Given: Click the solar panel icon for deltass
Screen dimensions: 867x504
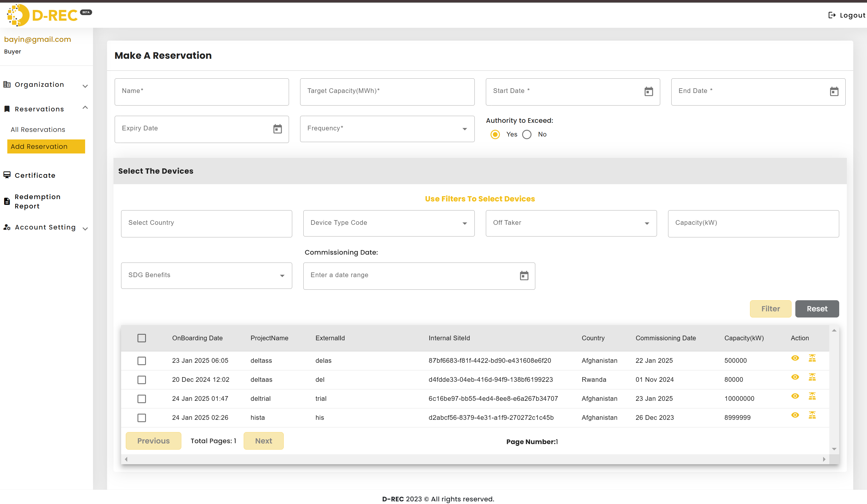Looking at the screenshot, I should (812, 358).
